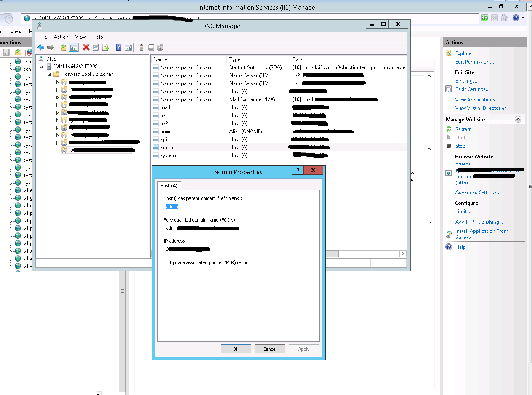Click inside the IP address input field
Viewport: 532px width, 395px height.
point(239,249)
